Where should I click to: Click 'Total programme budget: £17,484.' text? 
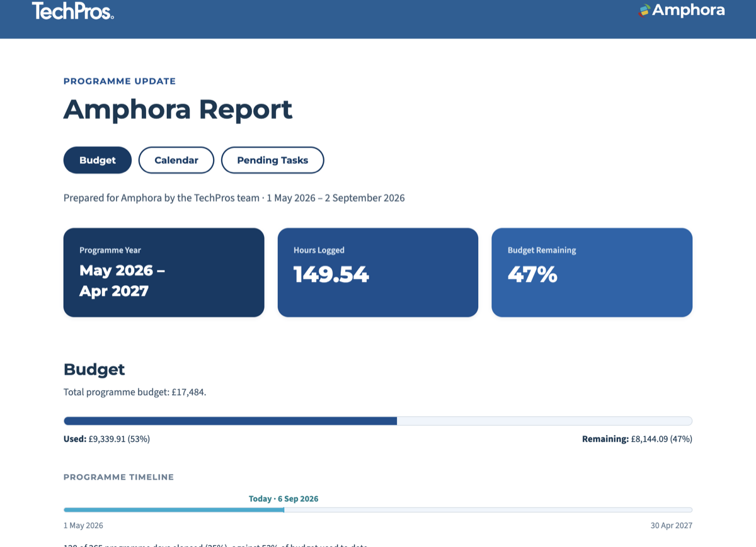point(135,392)
